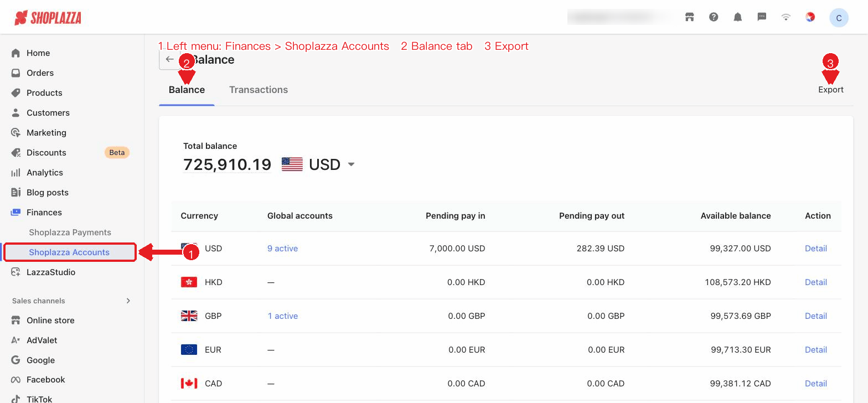Click the 99,573.69 GBP available balance
Viewport: 868px width, 403px height.
(741, 316)
